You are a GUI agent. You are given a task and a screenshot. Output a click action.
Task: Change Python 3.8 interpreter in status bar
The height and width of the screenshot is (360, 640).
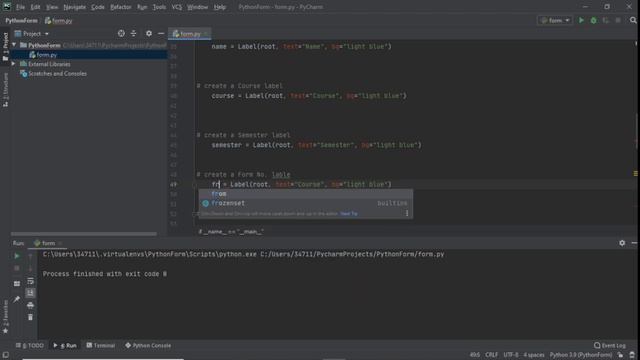(x=580, y=355)
